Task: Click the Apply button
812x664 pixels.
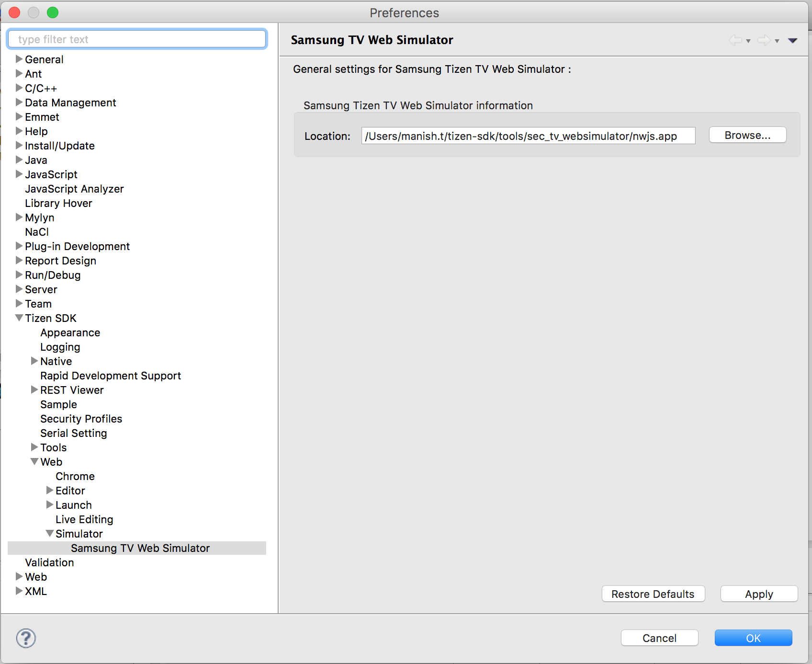Action: [759, 594]
